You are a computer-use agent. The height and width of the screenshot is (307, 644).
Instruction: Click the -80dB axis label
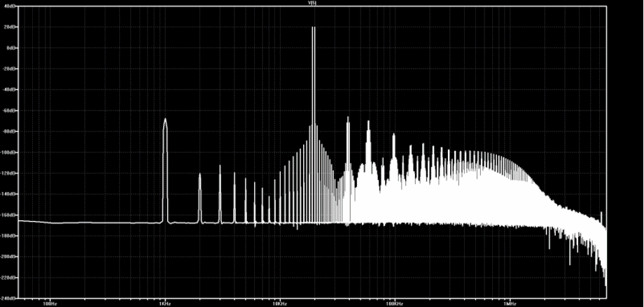(10, 131)
